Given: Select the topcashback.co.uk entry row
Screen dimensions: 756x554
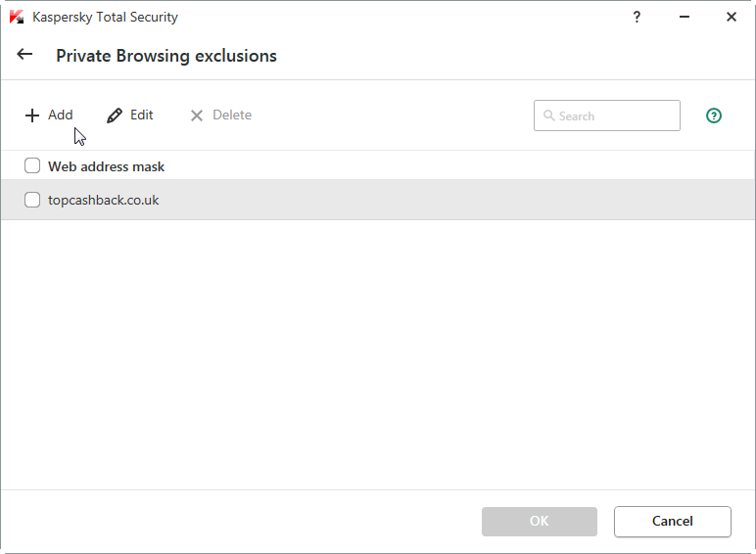Looking at the screenshot, I should pos(392,200).
